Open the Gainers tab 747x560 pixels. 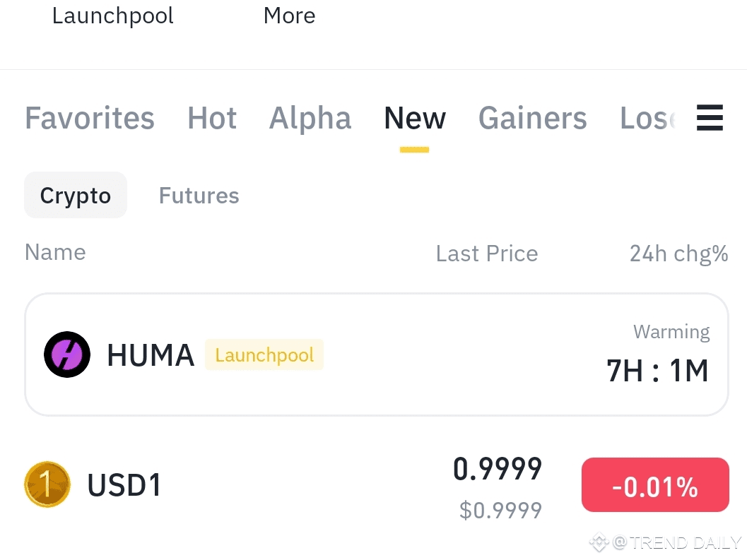pyautogui.click(x=532, y=118)
